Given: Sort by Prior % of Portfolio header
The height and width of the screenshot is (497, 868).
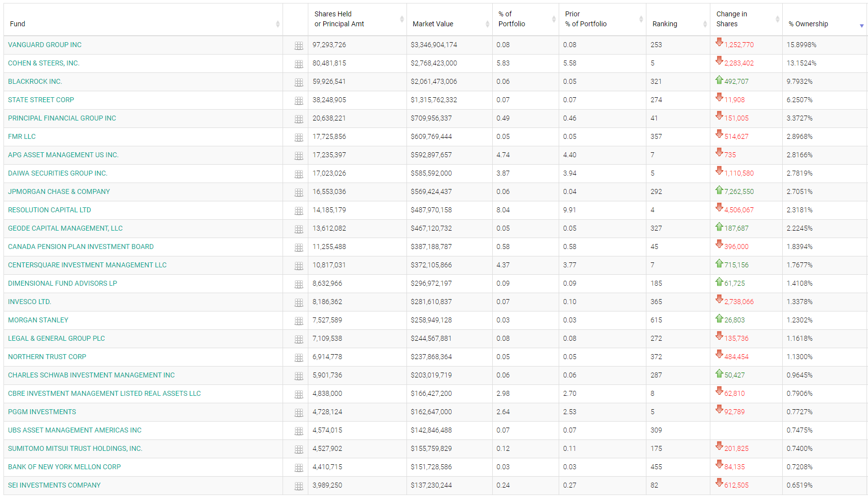Looking at the screenshot, I should tap(602, 19).
